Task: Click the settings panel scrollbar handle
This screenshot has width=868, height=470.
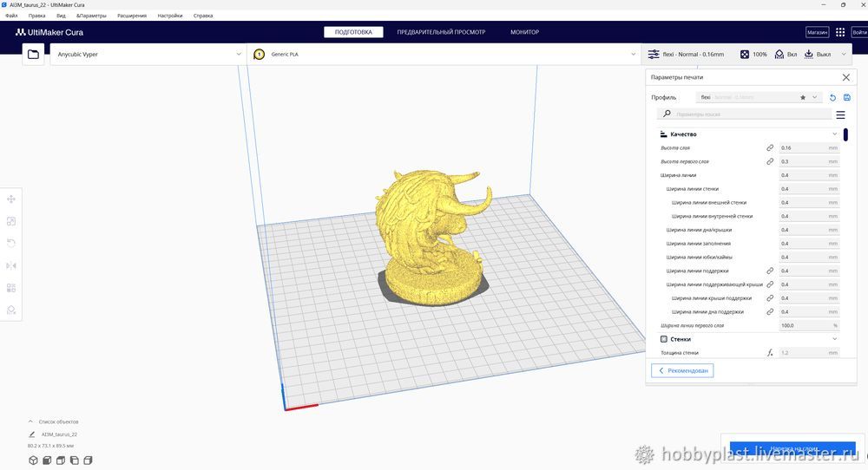Action: [845, 134]
